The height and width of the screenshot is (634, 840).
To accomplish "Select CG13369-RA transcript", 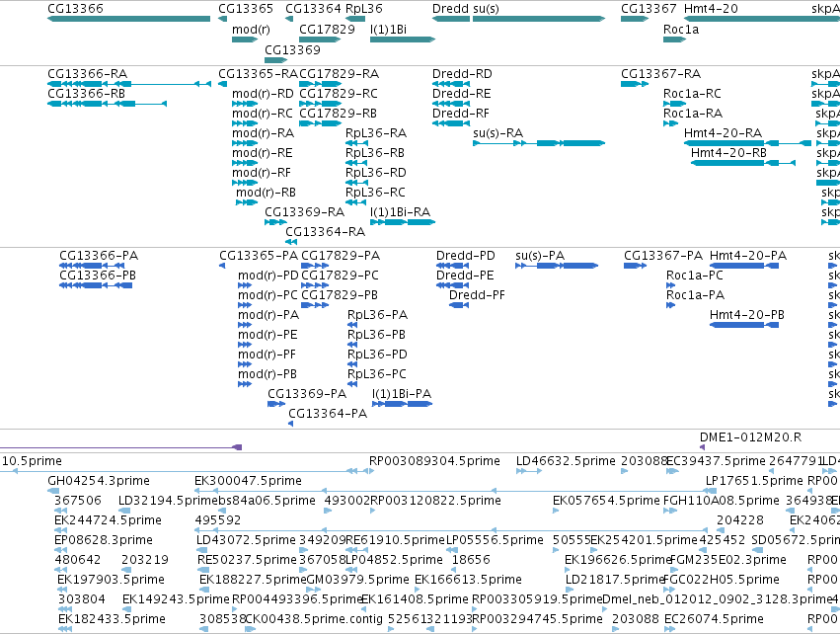I will 304,211.
